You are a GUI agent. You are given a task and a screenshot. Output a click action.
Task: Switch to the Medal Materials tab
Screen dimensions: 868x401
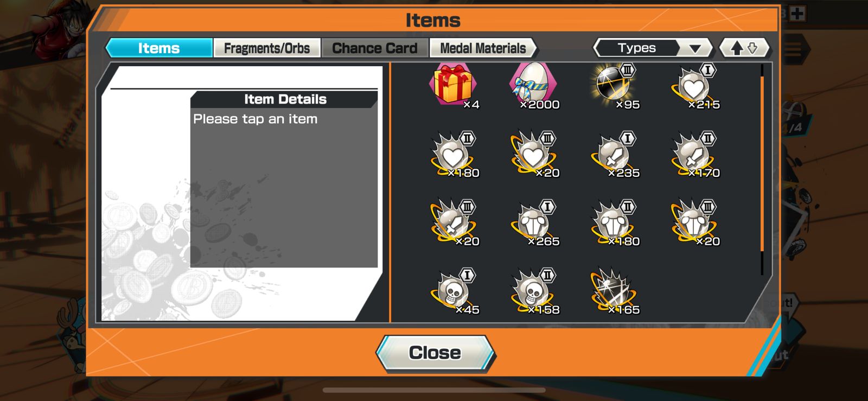[483, 48]
